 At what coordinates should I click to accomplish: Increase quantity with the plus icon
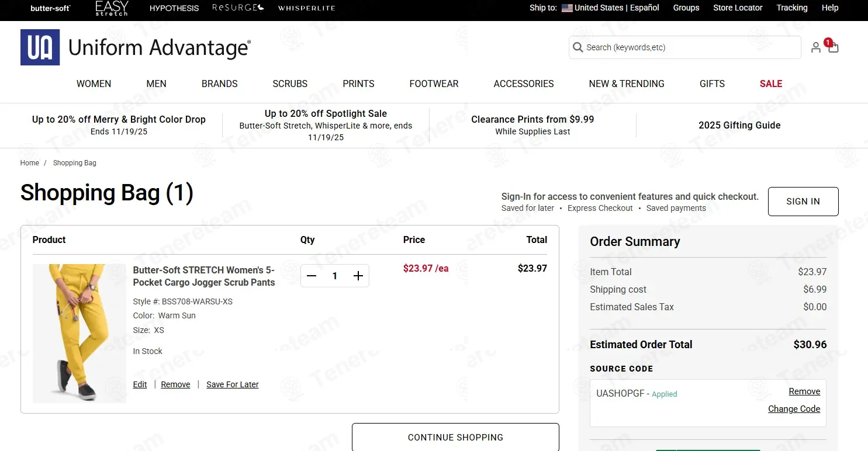point(358,276)
